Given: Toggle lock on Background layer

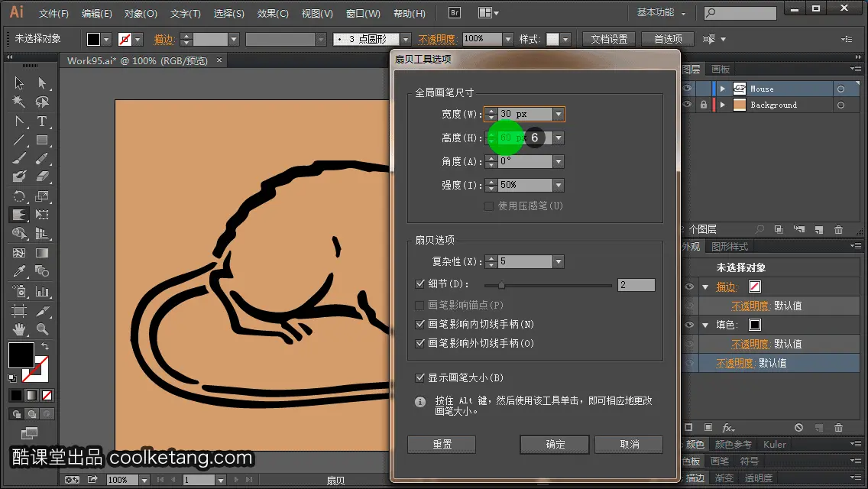Looking at the screenshot, I should tap(703, 105).
